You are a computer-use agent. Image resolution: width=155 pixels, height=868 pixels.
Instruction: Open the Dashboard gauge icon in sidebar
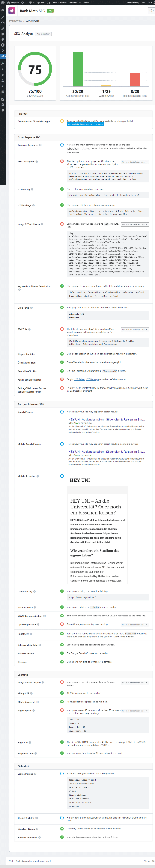point(3,10)
